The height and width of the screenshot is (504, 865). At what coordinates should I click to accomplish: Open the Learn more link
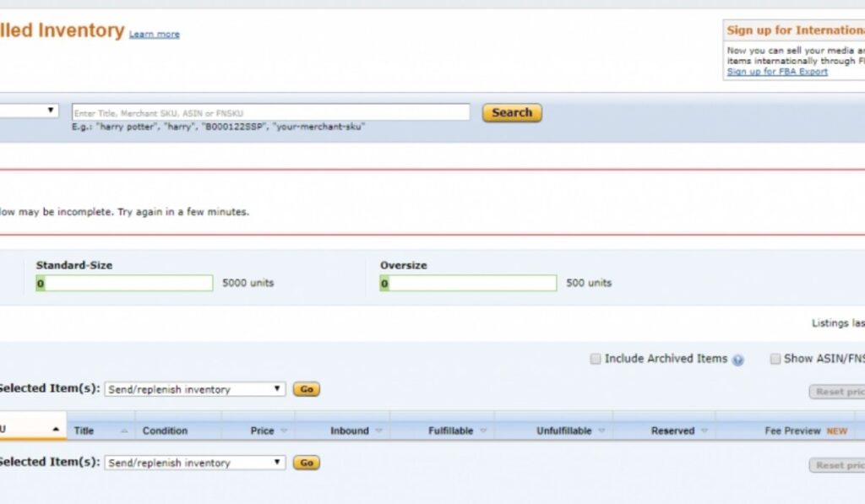tap(154, 35)
